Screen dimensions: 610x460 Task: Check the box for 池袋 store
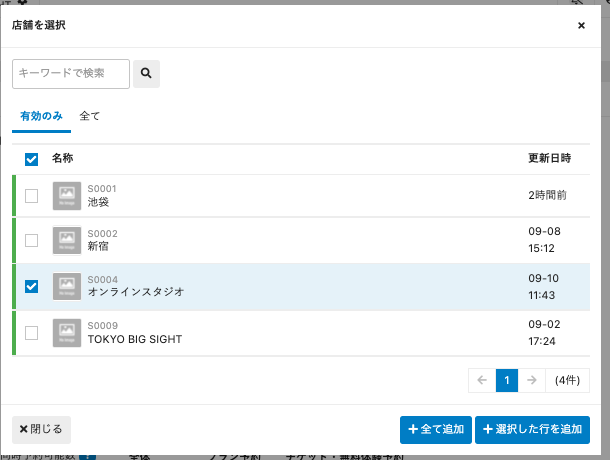[x=32, y=195]
